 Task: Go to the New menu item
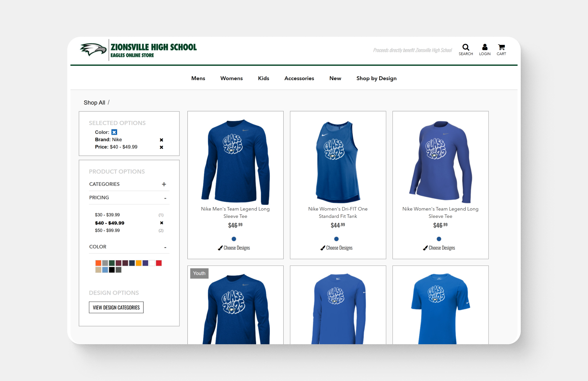pos(335,78)
